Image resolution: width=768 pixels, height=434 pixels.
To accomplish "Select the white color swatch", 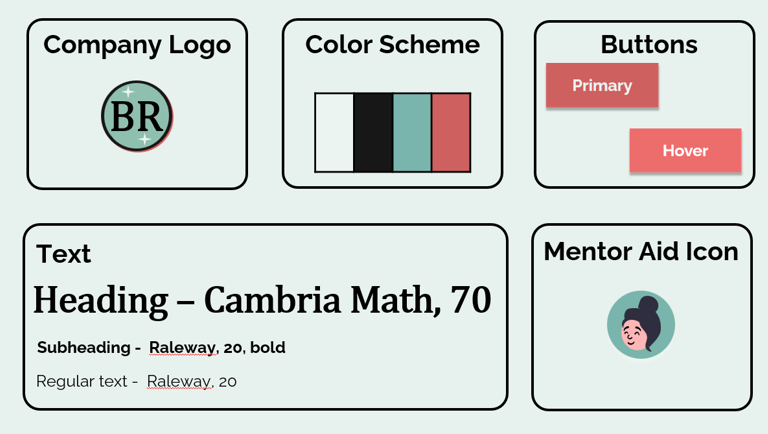I will [335, 133].
